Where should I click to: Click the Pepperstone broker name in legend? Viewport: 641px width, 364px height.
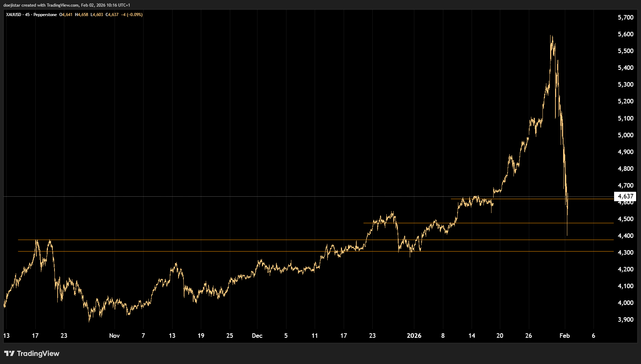[x=45, y=15]
